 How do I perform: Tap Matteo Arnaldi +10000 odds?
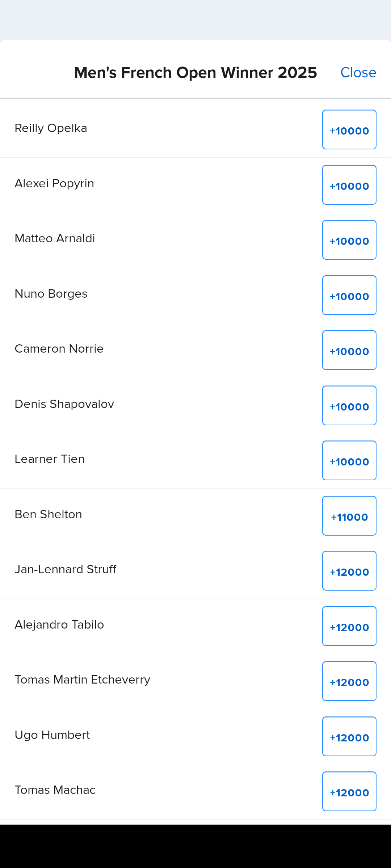coord(349,240)
